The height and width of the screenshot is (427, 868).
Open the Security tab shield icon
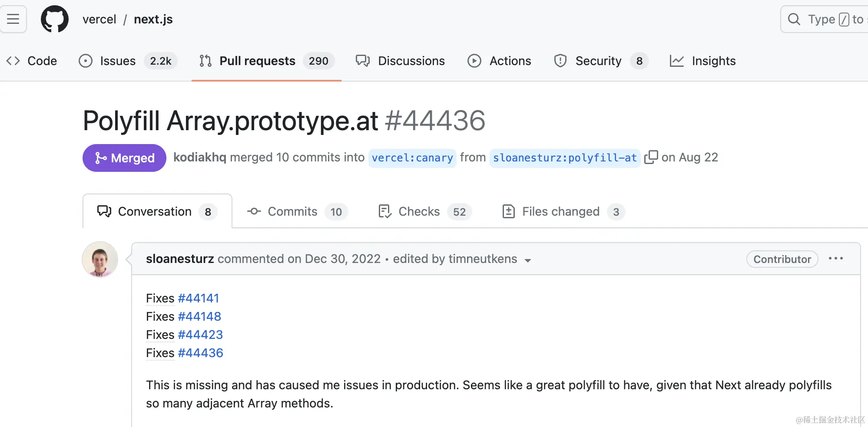pos(560,61)
